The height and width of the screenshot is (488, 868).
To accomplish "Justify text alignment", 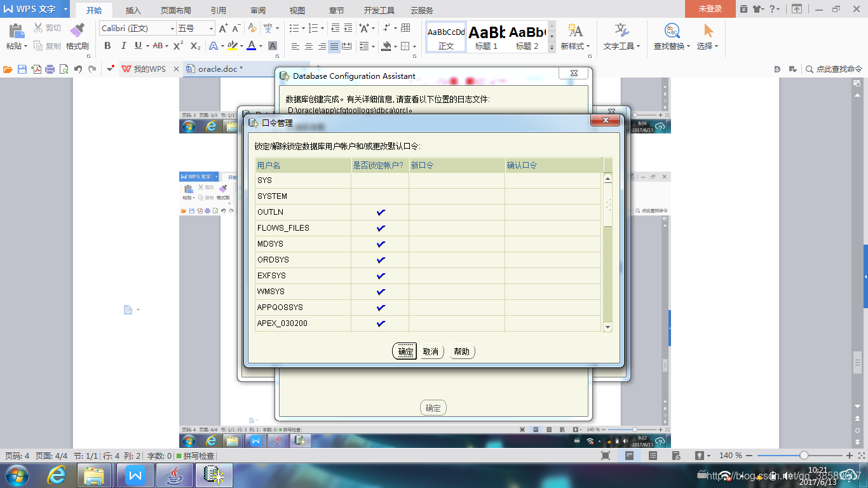I will pyautogui.click(x=334, y=46).
